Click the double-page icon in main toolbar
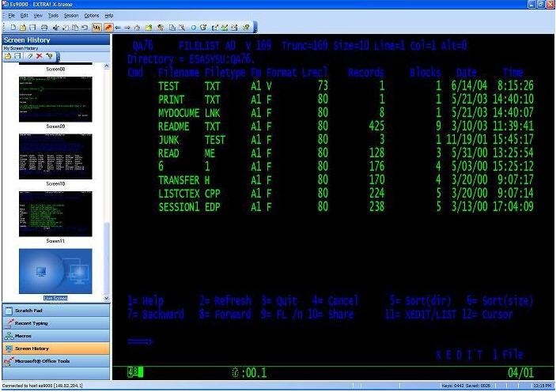 pyautogui.click(x=172, y=28)
